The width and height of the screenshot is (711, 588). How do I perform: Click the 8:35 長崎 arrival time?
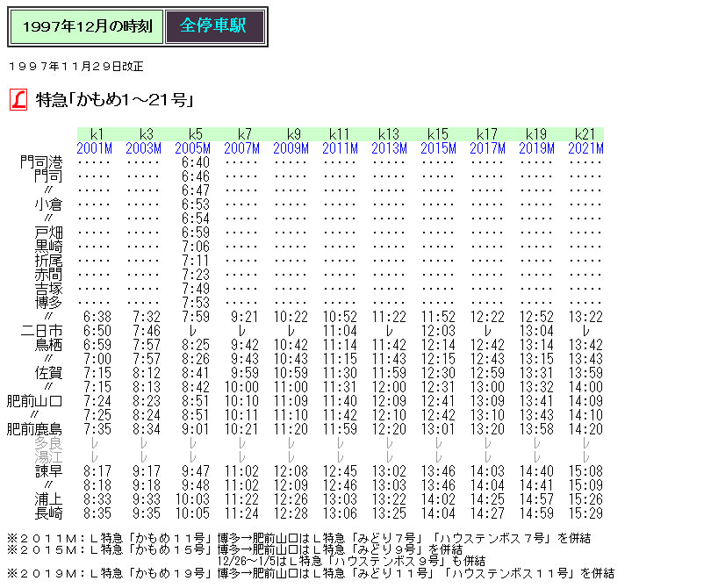tap(97, 513)
